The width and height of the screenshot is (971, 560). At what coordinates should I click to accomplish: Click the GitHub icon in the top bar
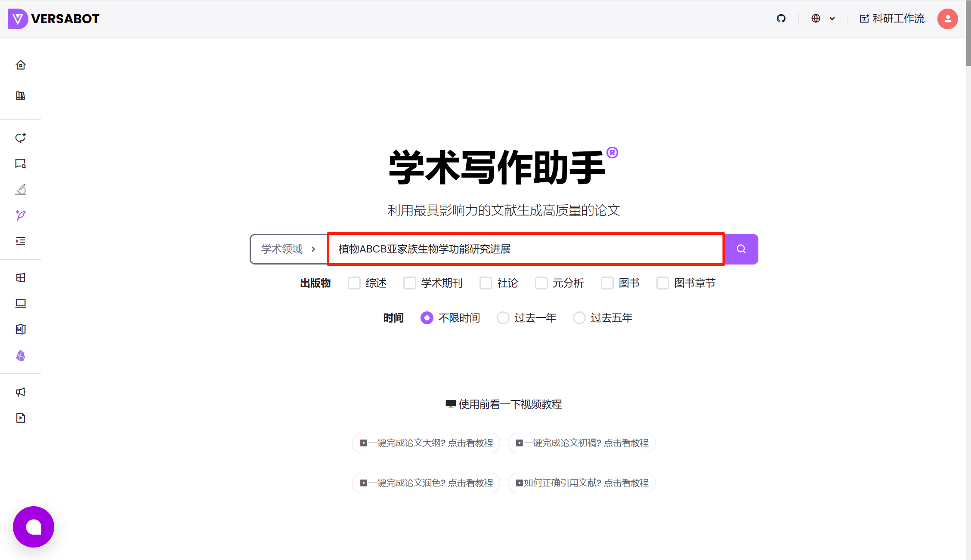tap(781, 18)
